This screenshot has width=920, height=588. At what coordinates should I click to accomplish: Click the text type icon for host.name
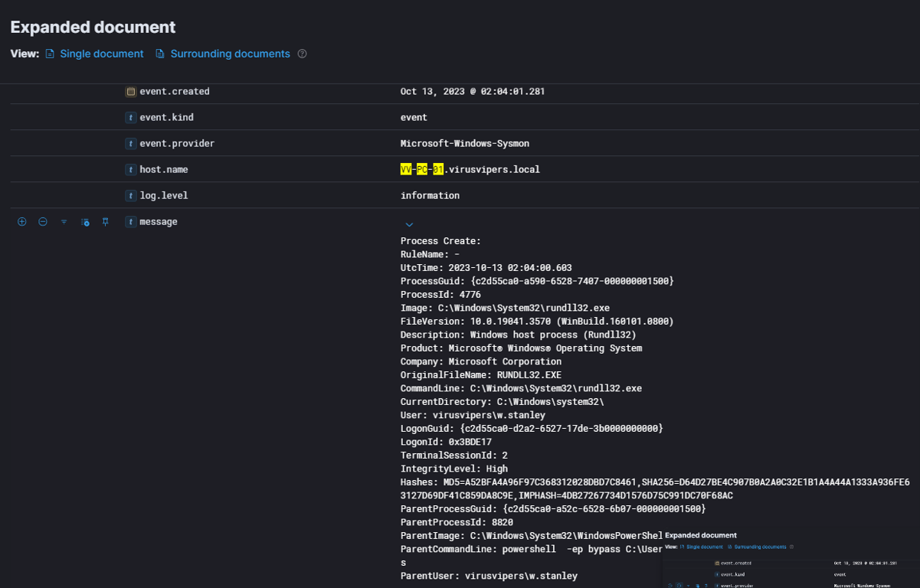point(131,170)
